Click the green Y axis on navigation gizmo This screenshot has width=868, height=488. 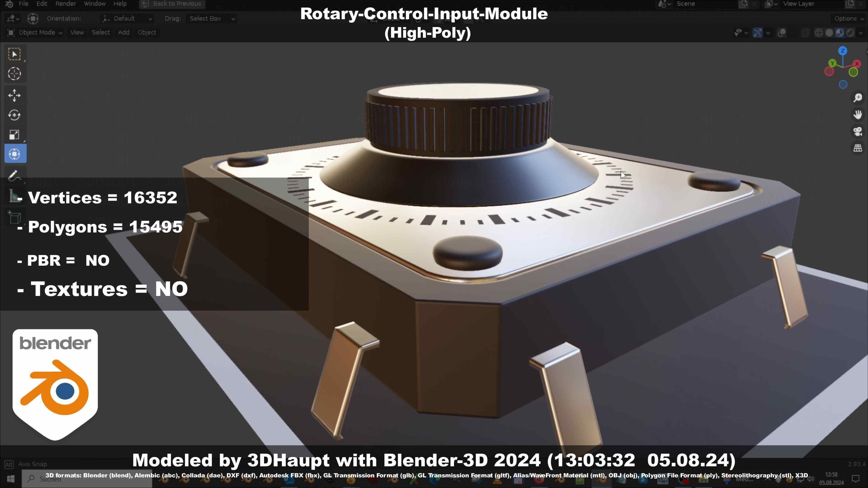832,63
